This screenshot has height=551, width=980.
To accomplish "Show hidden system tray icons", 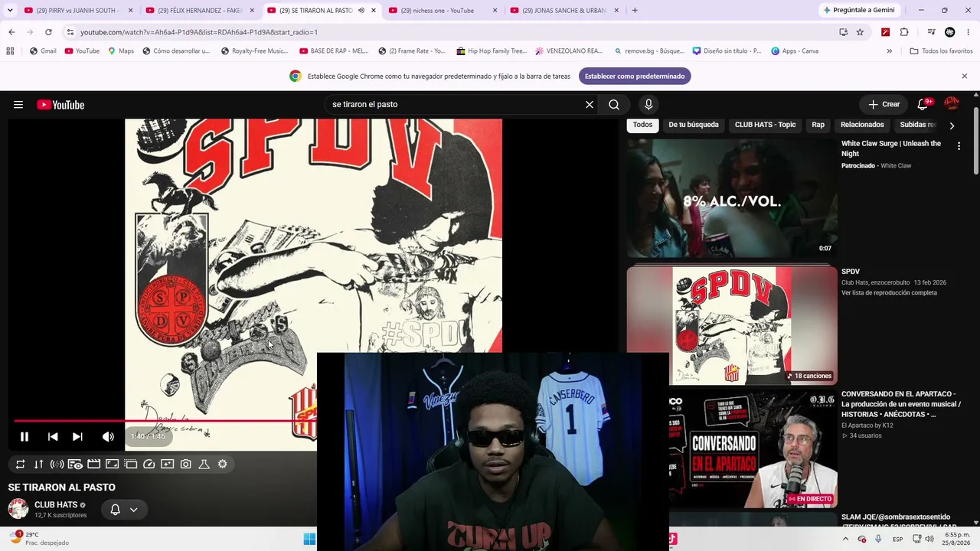I will coord(846,539).
